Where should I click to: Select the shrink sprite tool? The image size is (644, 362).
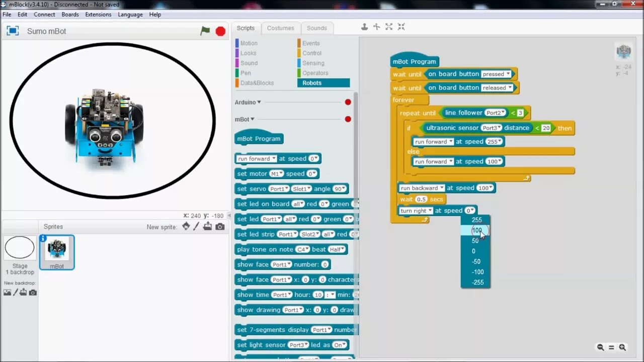[401, 27]
